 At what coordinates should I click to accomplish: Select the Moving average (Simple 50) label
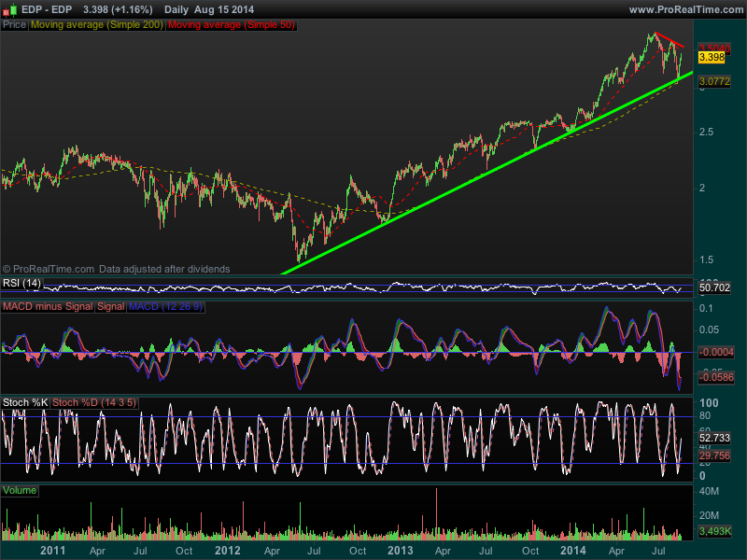(x=232, y=25)
